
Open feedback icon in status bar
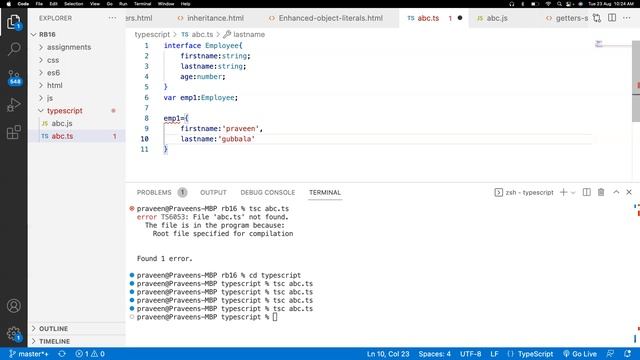(x=610, y=354)
